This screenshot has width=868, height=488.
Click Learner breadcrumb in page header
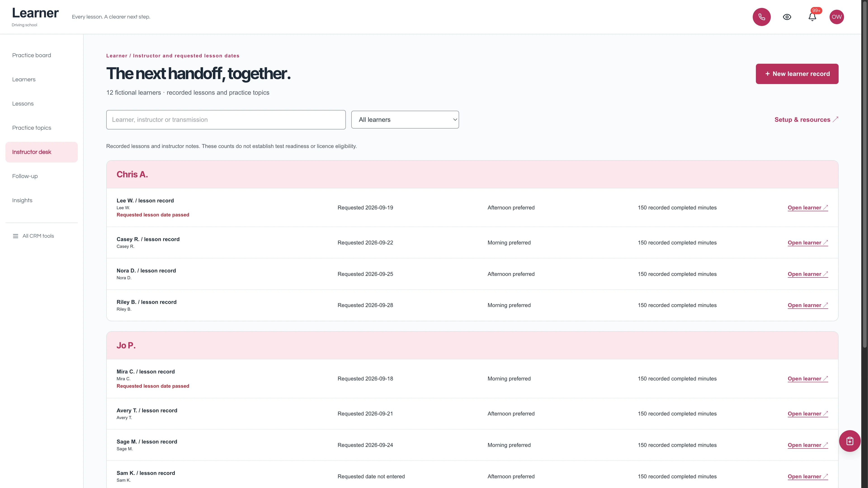[117, 56]
